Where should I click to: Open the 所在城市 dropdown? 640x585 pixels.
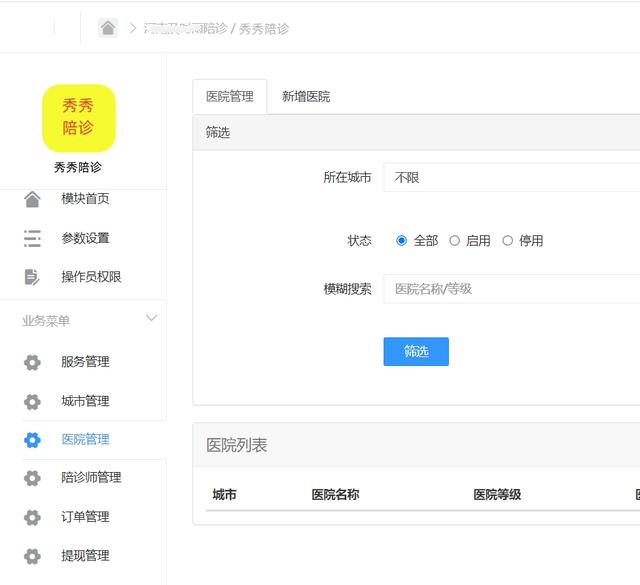click(x=511, y=177)
